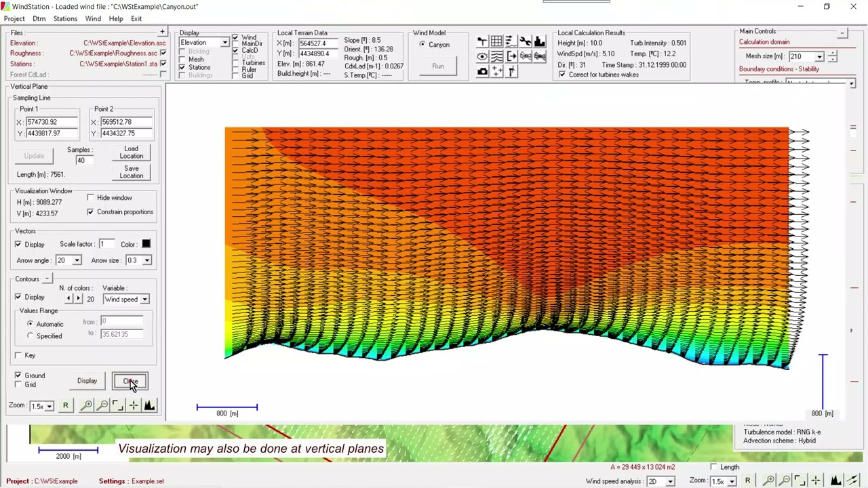868x488 pixels.
Task: Click the wind arrows over terrain icon
Action: coord(511,42)
